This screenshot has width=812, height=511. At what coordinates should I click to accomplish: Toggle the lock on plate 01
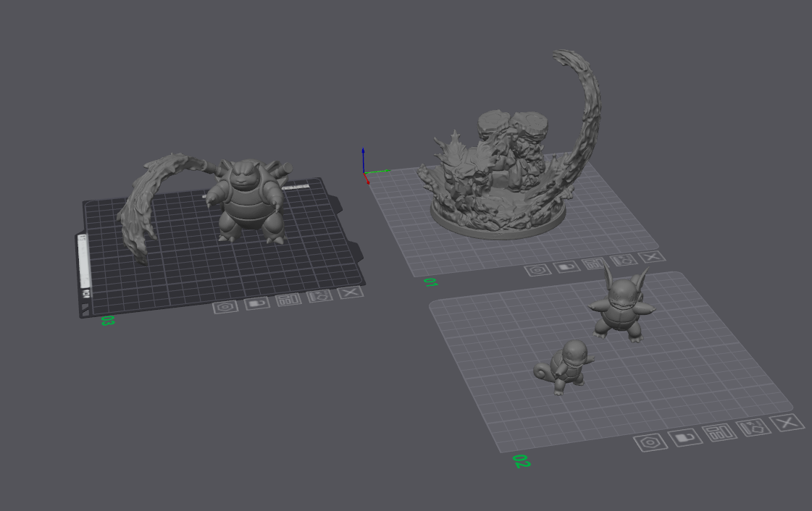(x=567, y=267)
